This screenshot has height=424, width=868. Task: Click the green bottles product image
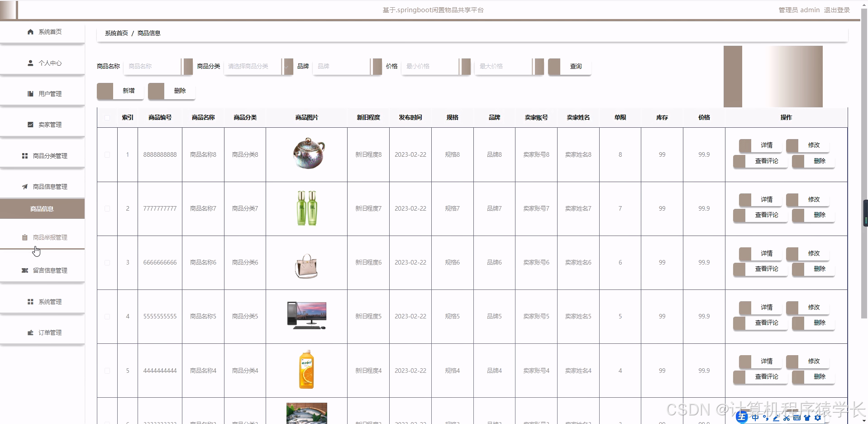(x=306, y=208)
